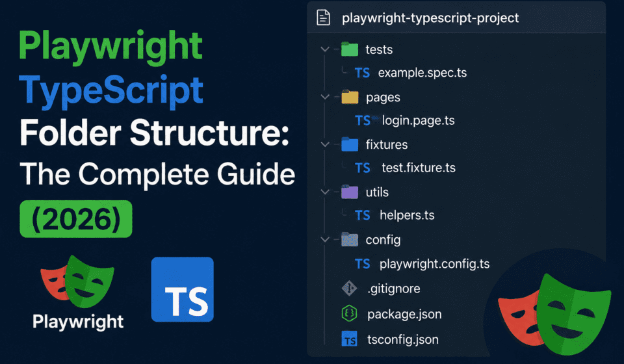Click the document icon beside playwright-typescript-project
This screenshot has width=624, height=364.
click(x=323, y=18)
